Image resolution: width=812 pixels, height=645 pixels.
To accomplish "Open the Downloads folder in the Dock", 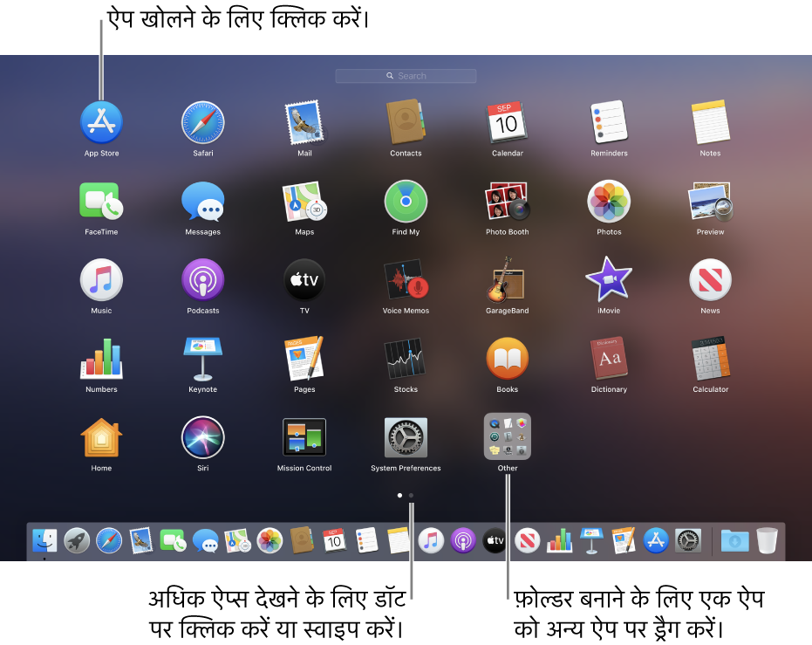I will [735, 541].
